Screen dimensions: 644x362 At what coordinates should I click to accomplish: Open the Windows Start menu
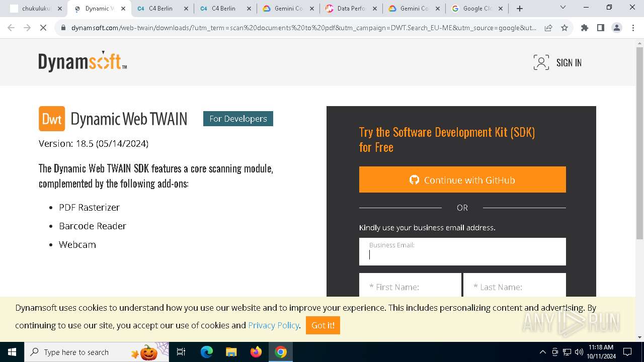click(x=12, y=352)
